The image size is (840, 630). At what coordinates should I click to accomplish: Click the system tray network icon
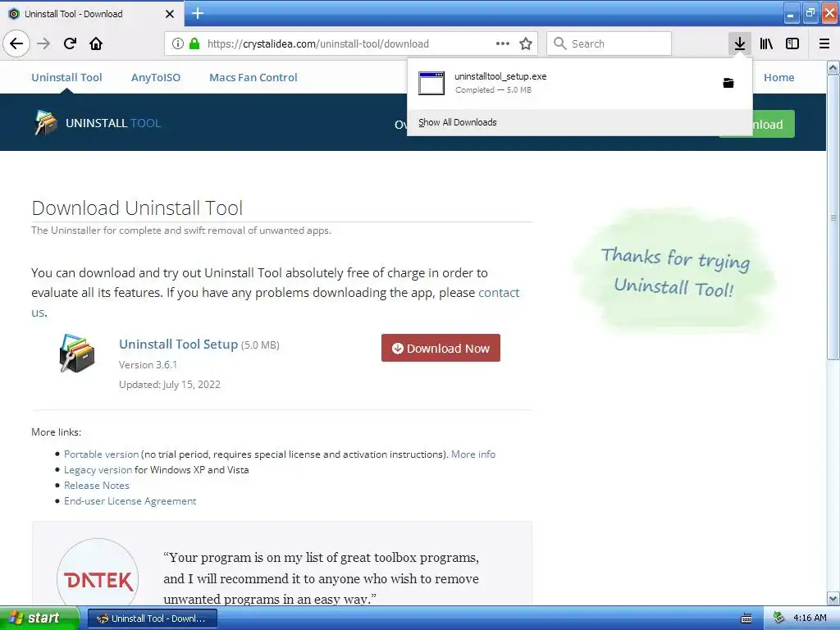779,618
